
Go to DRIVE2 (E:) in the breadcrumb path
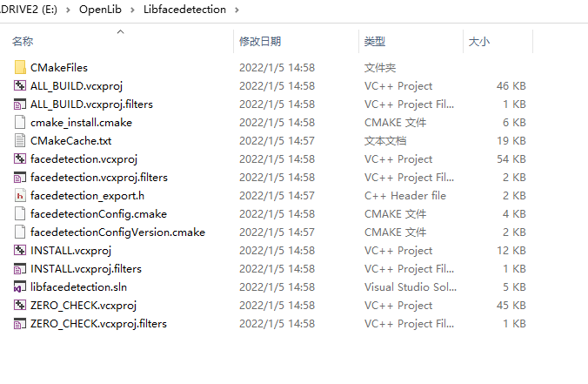29,10
